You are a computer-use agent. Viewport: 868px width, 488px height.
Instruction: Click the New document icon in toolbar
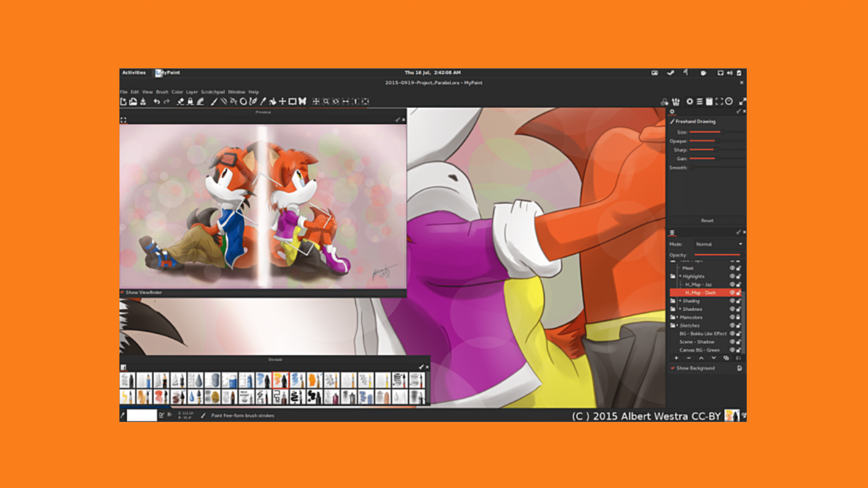[123, 102]
